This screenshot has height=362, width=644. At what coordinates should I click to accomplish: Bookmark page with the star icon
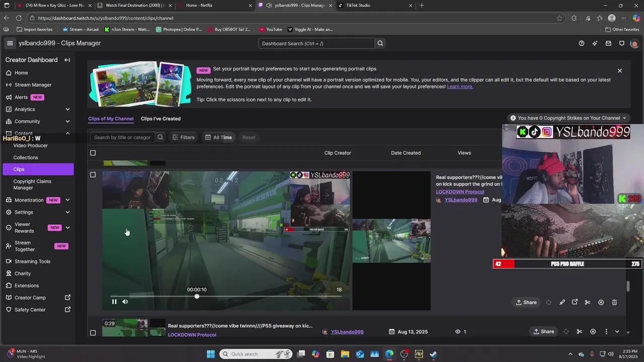click(x=559, y=18)
